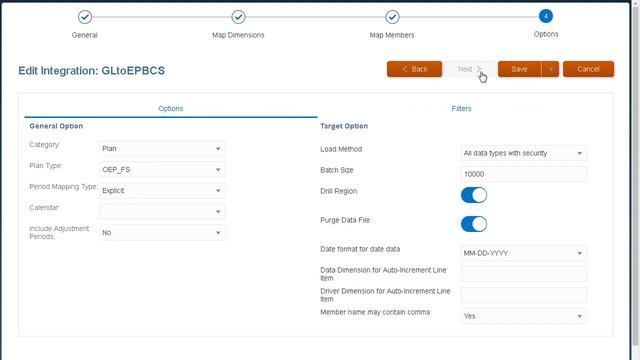
Task: Click the Map Dimensions step label
Action: pos(238,35)
